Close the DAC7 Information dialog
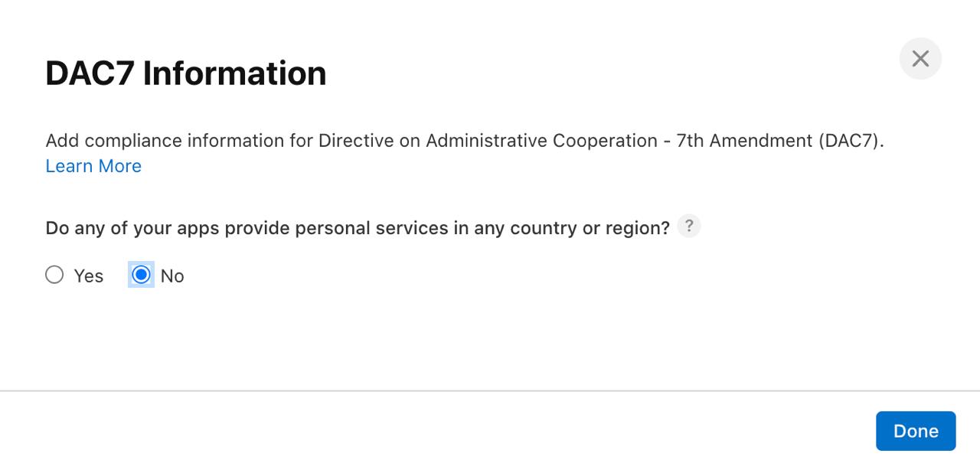The image size is (980, 460). tap(920, 58)
